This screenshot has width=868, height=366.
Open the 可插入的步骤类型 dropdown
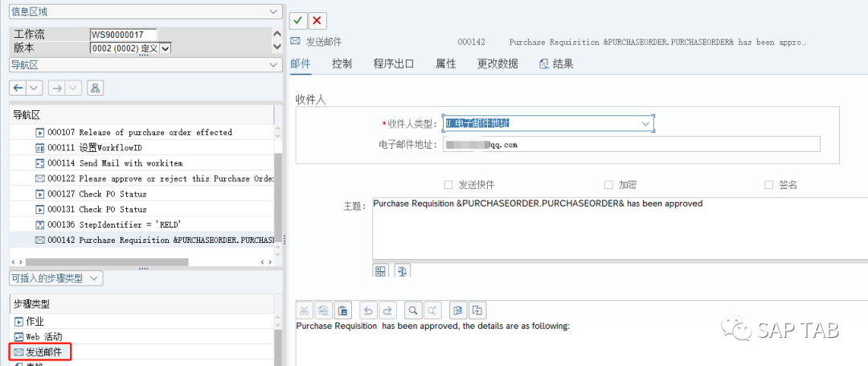click(x=95, y=278)
